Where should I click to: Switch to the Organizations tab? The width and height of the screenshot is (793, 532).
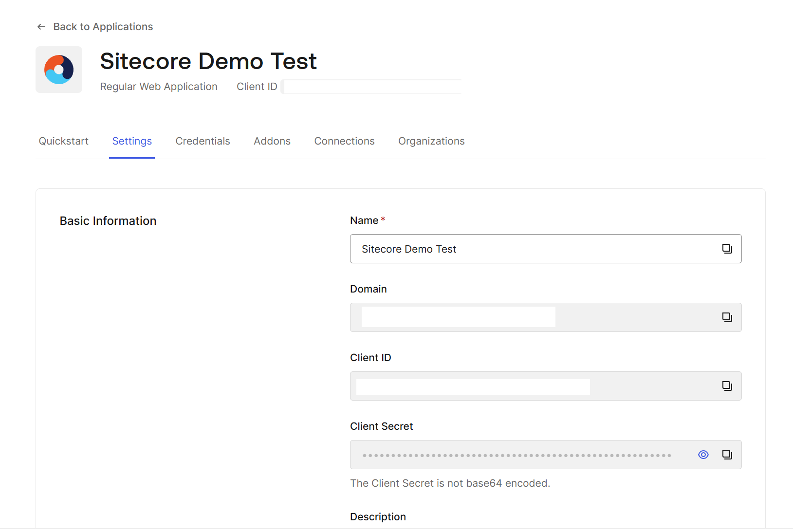tap(431, 141)
